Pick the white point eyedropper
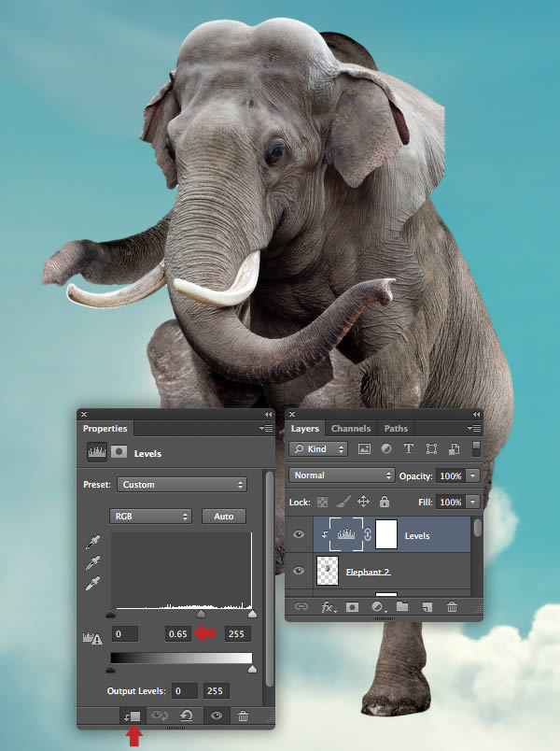The height and width of the screenshot is (751, 560). (x=92, y=584)
